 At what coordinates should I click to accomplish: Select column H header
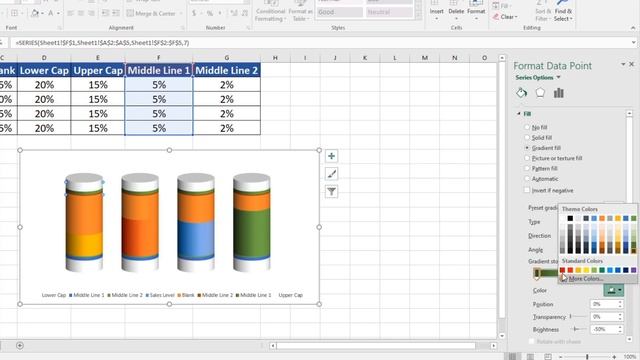tap(275, 58)
